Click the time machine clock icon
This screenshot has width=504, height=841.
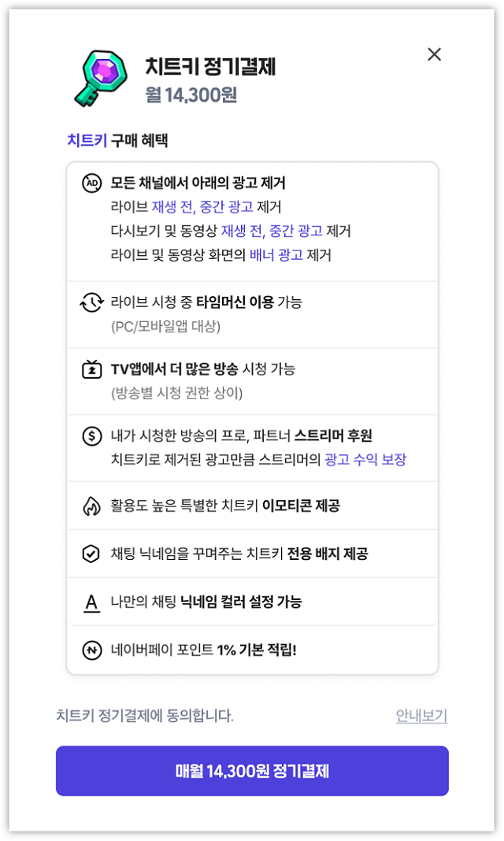click(x=91, y=302)
